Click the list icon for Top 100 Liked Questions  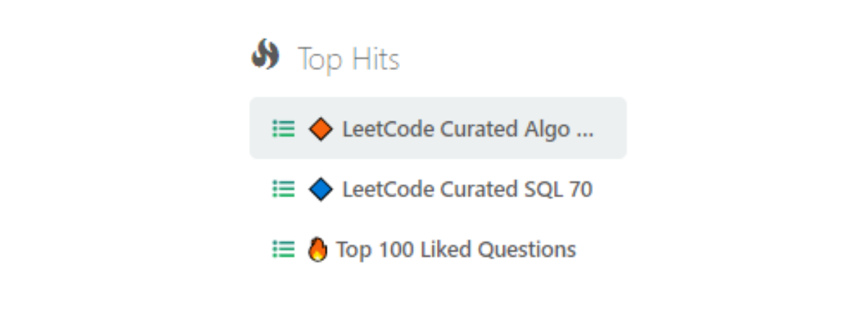click(x=283, y=249)
